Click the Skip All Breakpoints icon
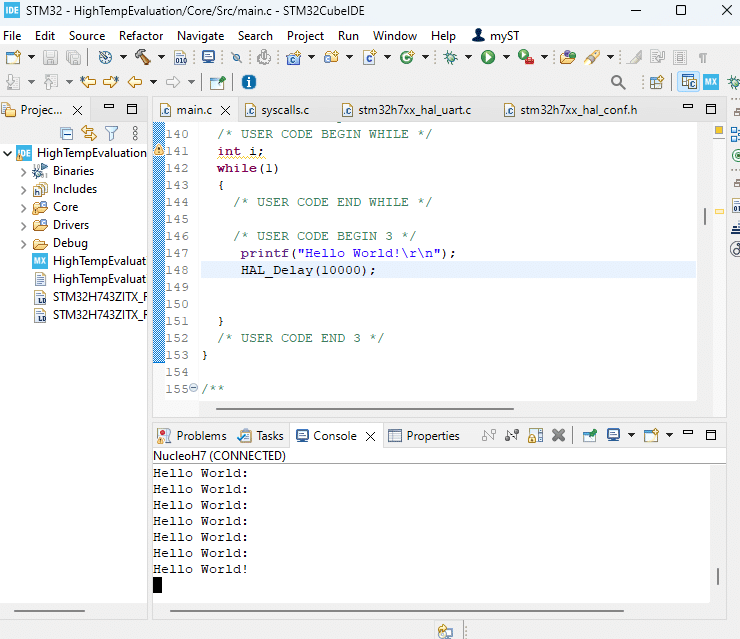 click(x=236, y=58)
